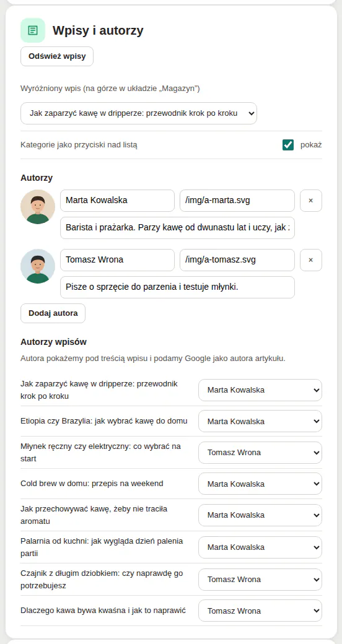342x644 pixels.
Task: Click the 'Wpisy i autorzy' heading
Action: click(x=98, y=30)
